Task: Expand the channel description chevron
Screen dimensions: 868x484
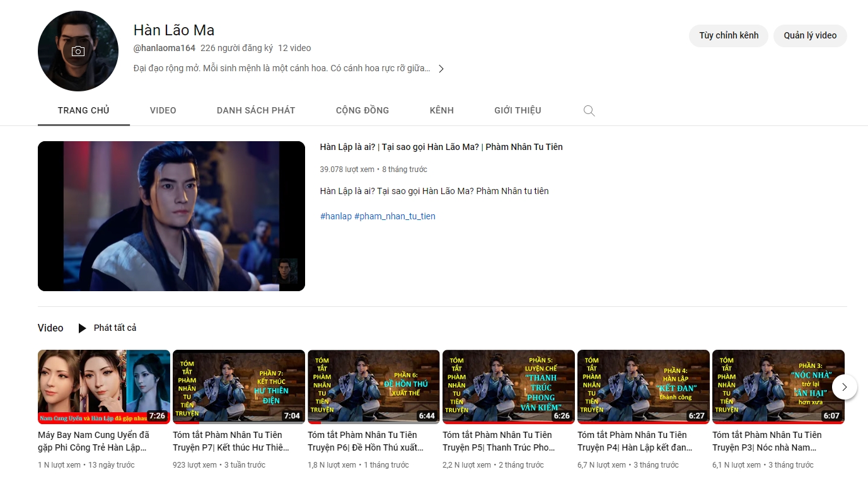Action: point(441,69)
